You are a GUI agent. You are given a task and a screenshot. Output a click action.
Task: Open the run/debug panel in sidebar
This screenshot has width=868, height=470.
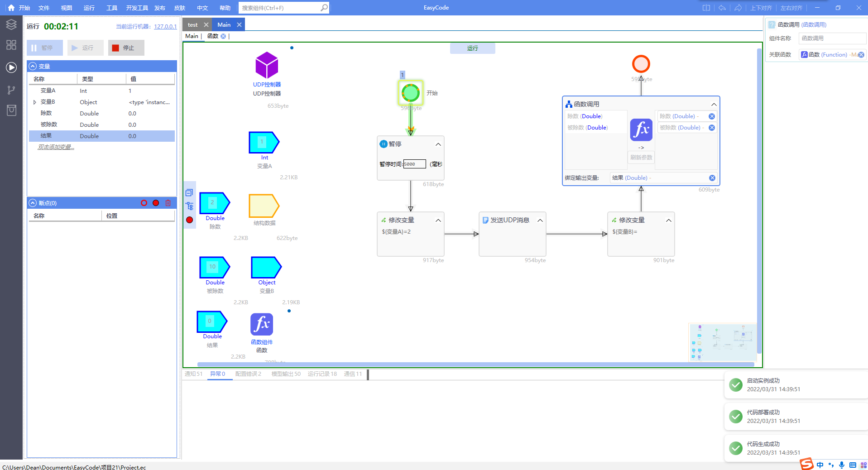point(11,67)
